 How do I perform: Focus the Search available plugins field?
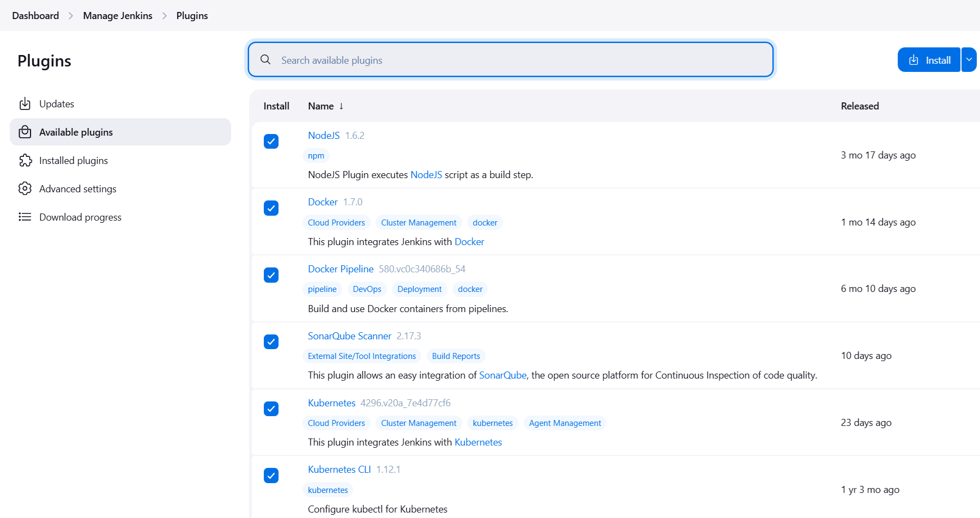tap(511, 60)
